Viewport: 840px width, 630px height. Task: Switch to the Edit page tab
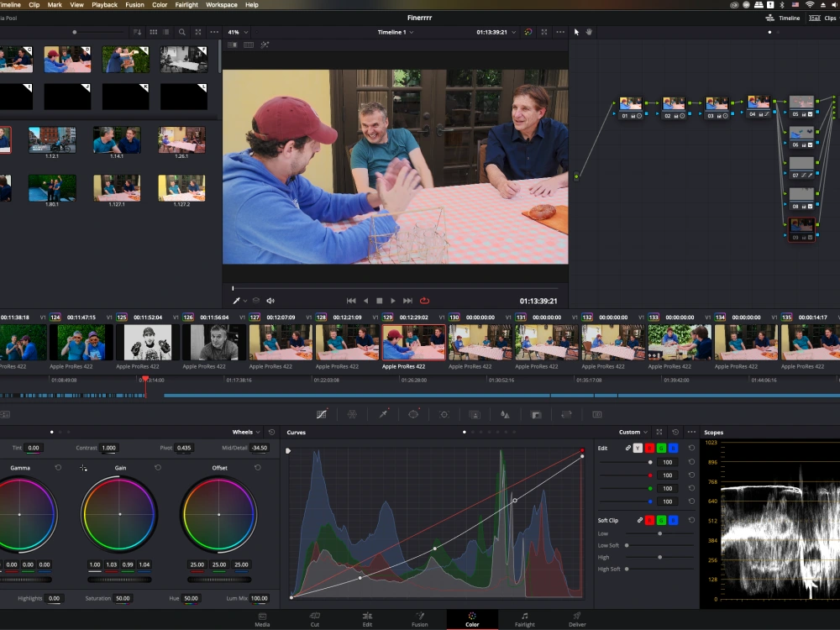click(367, 619)
